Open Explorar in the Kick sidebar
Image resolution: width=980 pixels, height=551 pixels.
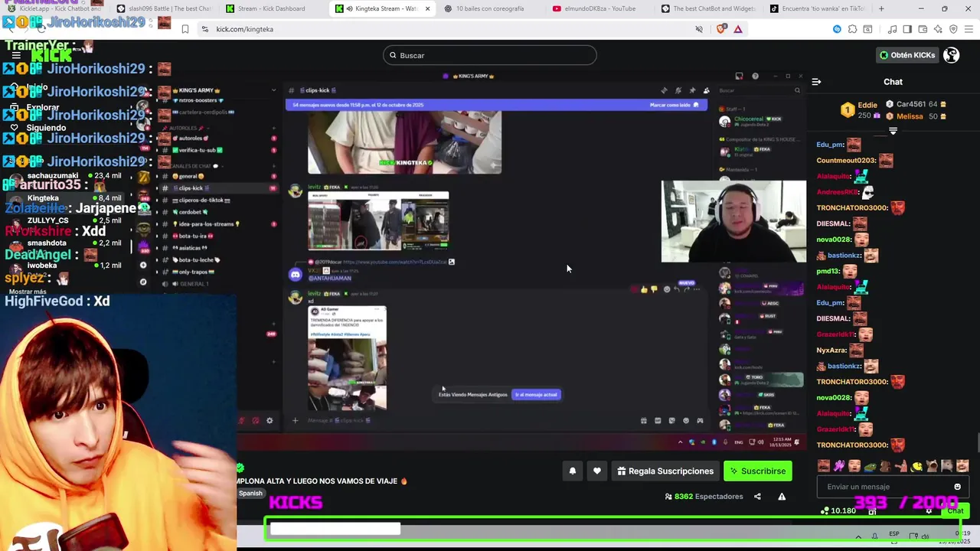35,108
